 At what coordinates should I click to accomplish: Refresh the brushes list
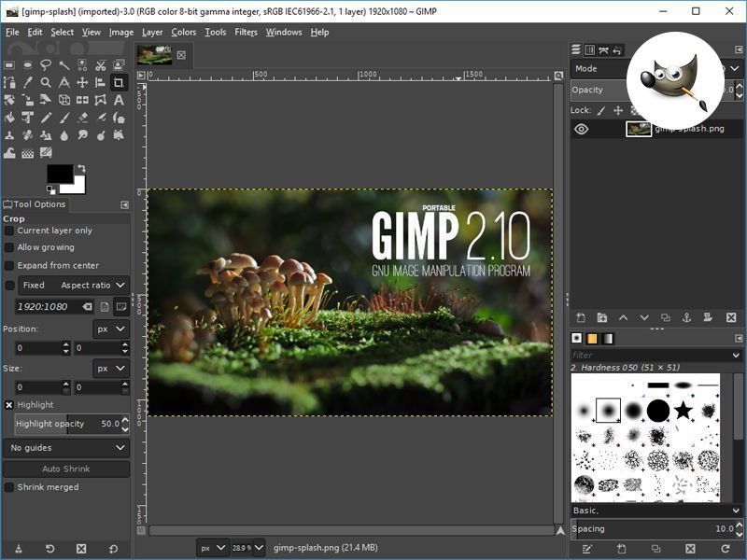pyautogui.click(x=726, y=549)
